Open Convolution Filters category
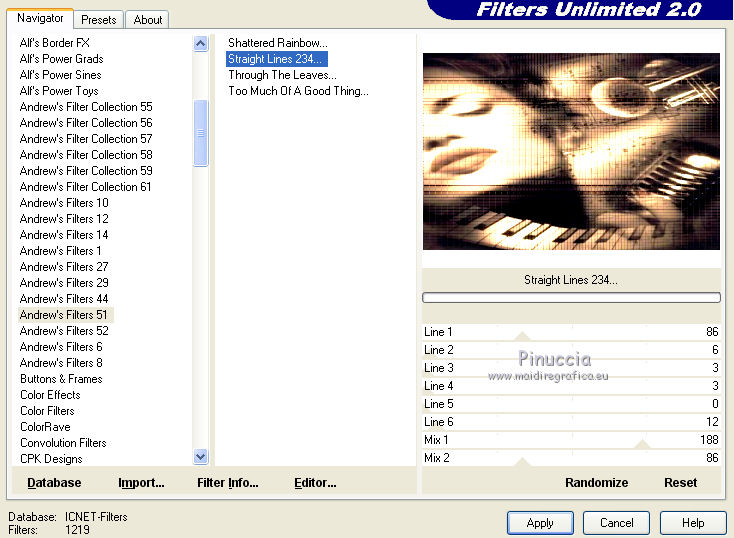734x538 pixels. click(x=63, y=442)
